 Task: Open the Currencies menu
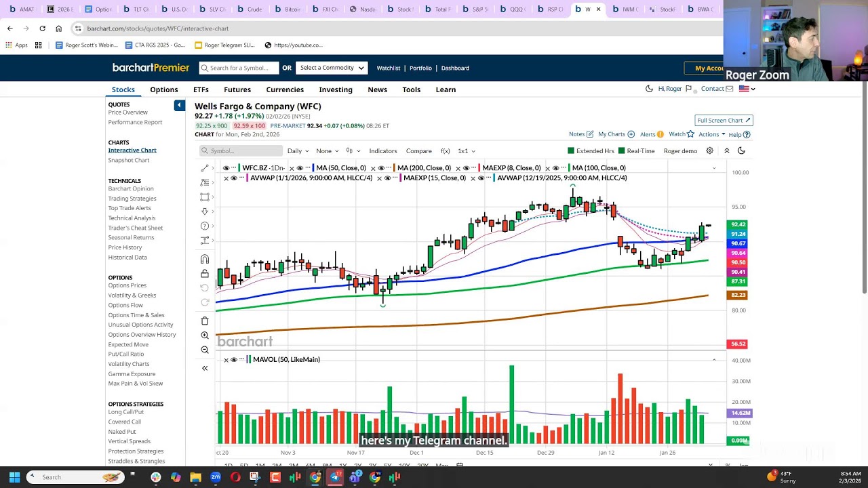285,89
